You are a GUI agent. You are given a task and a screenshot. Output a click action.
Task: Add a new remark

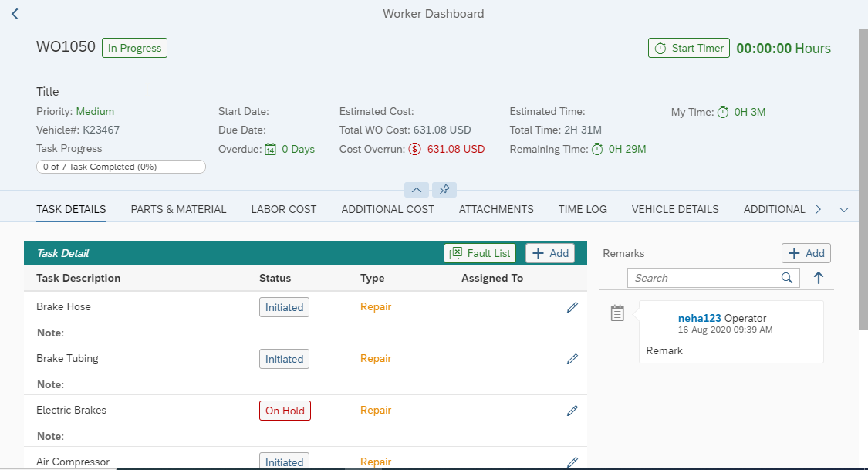806,253
